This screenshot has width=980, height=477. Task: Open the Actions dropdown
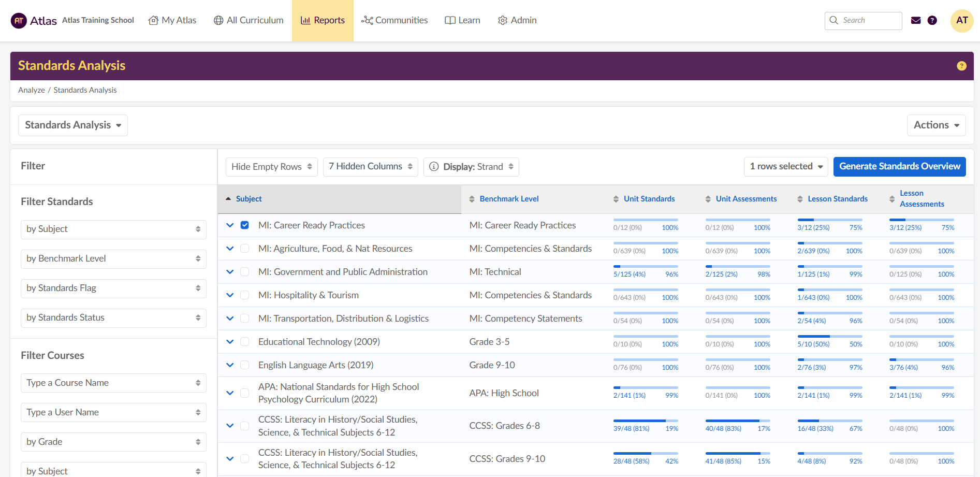pyautogui.click(x=935, y=125)
